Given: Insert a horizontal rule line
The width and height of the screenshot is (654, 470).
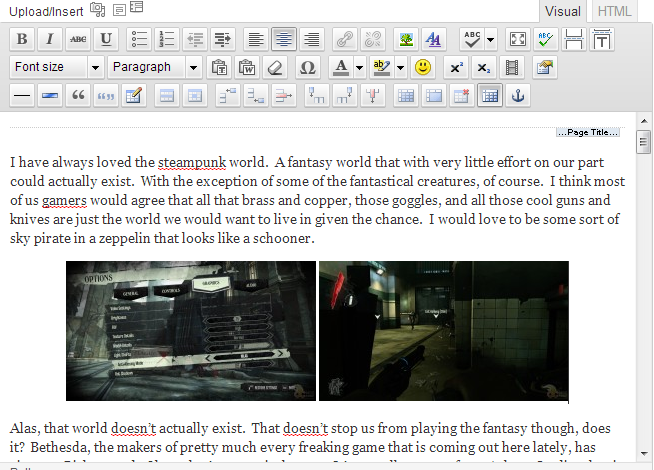Looking at the screenshot, I should [x=22, y=96].
